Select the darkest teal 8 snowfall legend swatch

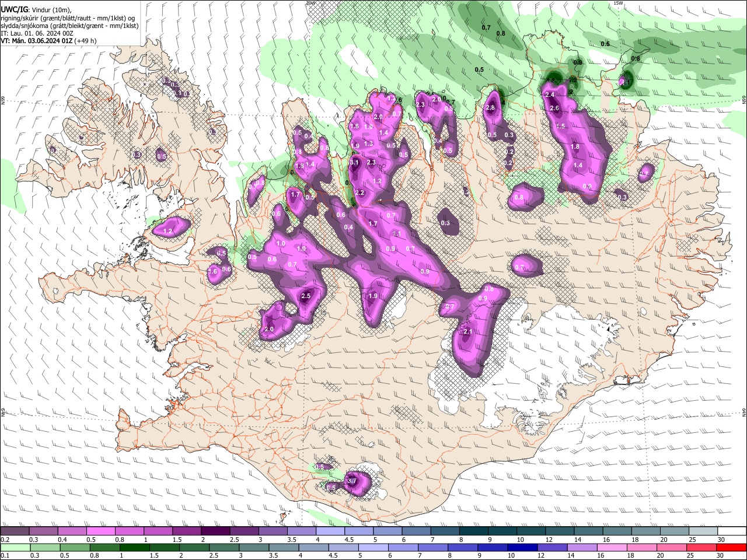tap(474, 531)
